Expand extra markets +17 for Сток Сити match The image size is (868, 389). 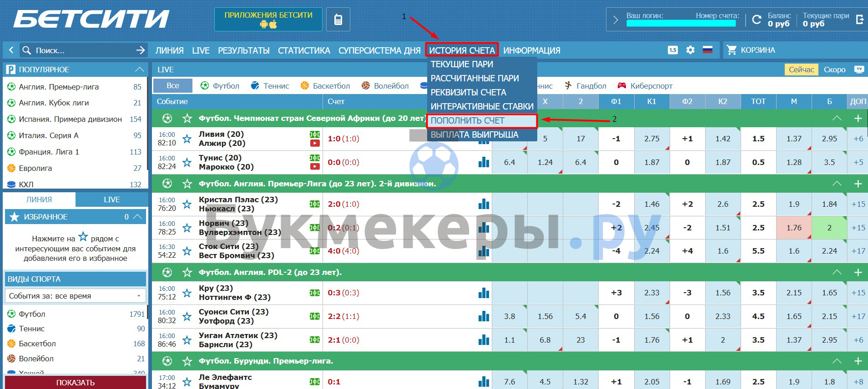tap(858, 251)
